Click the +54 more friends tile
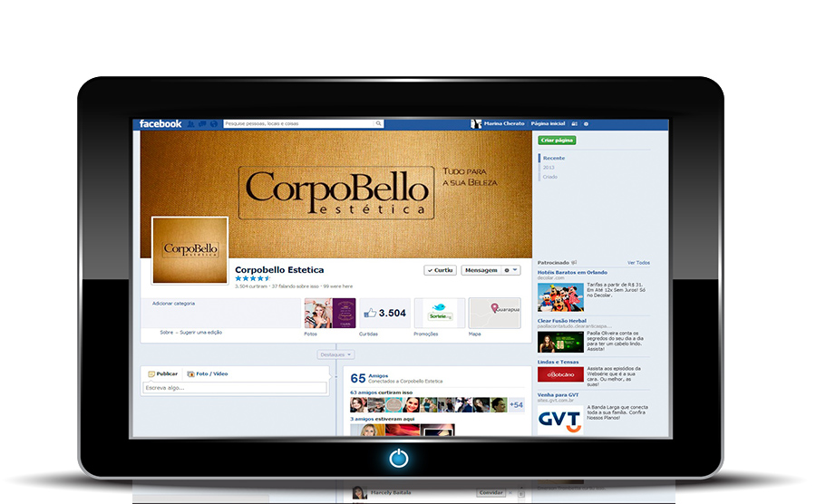The width and height of the screenshot is (816, 504). click(516, 404)
